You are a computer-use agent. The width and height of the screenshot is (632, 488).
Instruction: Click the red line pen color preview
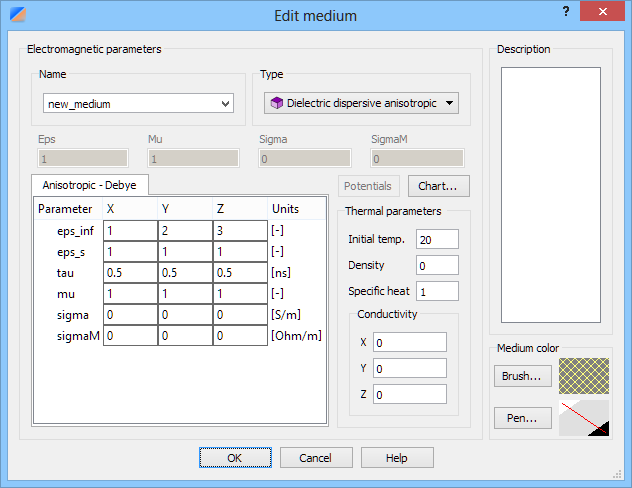click(584, 418)
